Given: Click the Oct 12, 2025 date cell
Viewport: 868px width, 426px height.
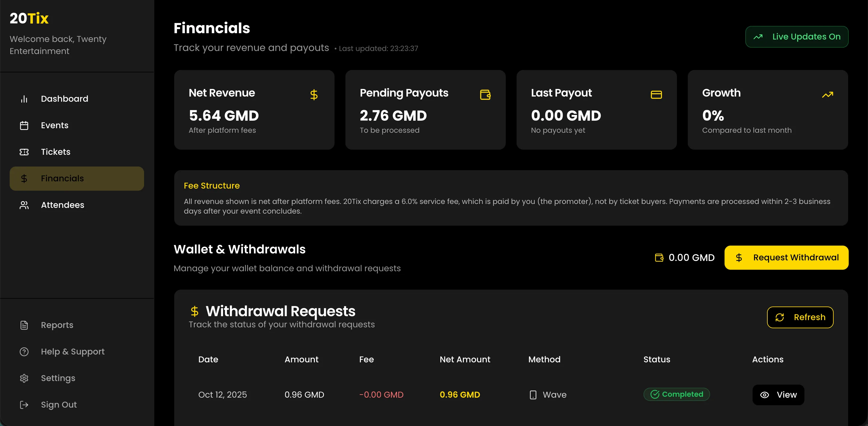Looking at the screenshot, I should [x=222, y=395].
